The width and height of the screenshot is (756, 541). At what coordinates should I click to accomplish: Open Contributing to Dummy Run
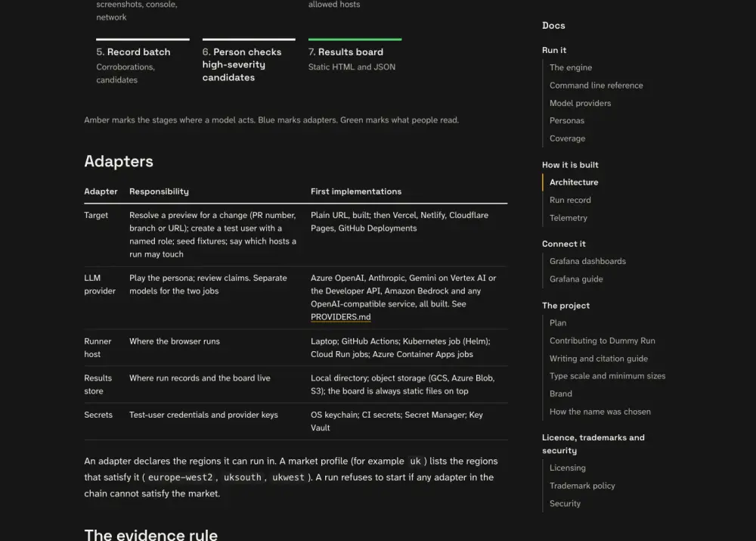(x=603, y=340)
